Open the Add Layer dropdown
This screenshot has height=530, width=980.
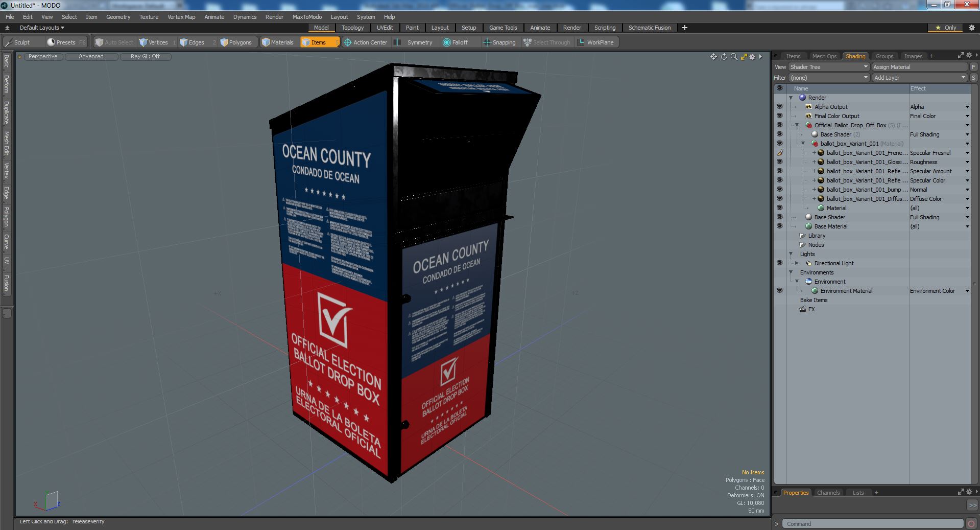(919, 78)
